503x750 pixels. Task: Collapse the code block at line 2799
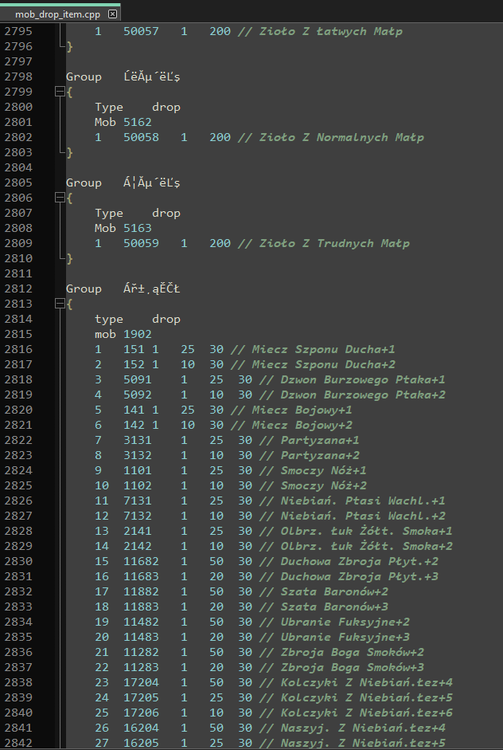(60, 92)
